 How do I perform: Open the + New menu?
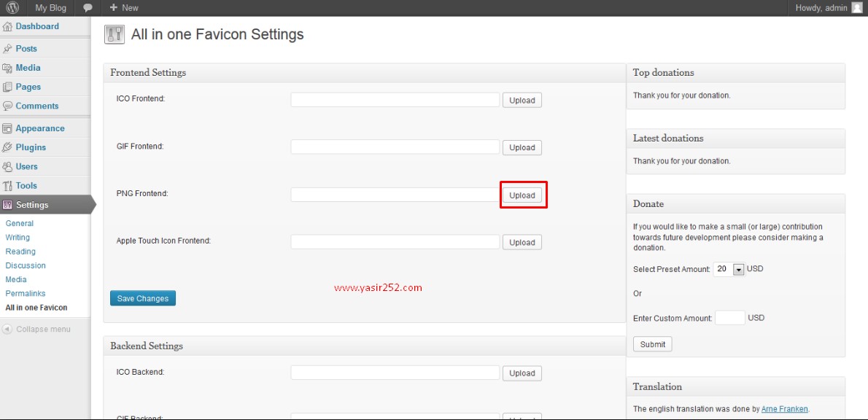click(123, 8)
